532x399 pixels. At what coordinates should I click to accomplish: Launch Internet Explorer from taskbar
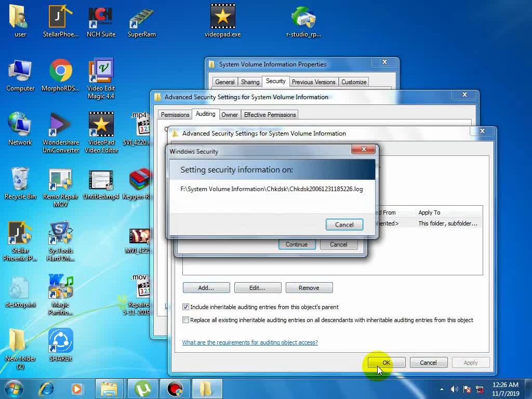click(x=46, y=389)
